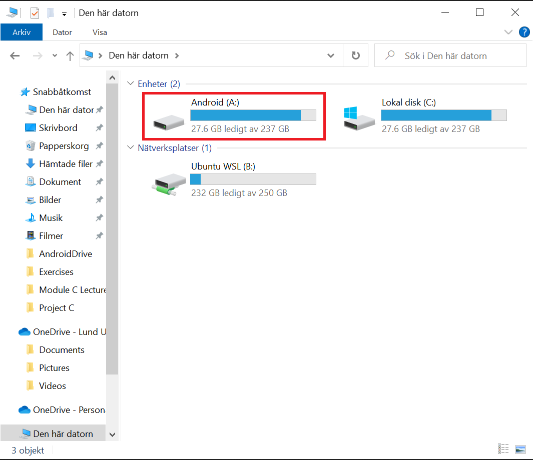This screenshot has width=533, height=460.
Task: Select the Lokal disk (C:) drive icon
Action: coord(359,118)
